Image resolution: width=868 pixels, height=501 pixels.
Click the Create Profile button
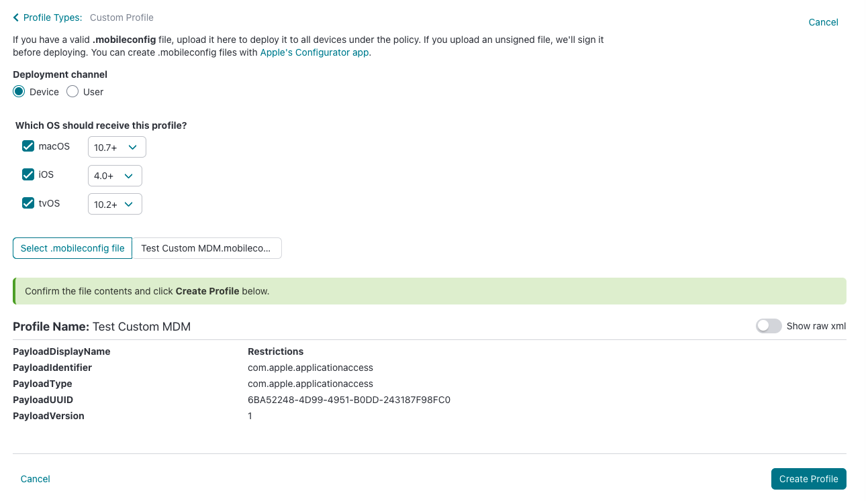(x=808, y=479)
